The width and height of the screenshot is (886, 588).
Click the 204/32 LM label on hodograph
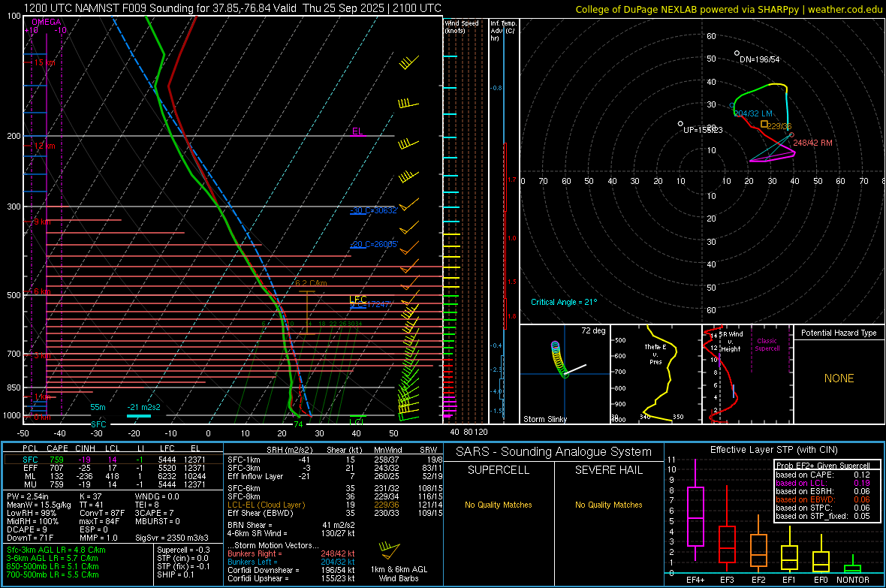pyautogui.click(x=752, y=113)
